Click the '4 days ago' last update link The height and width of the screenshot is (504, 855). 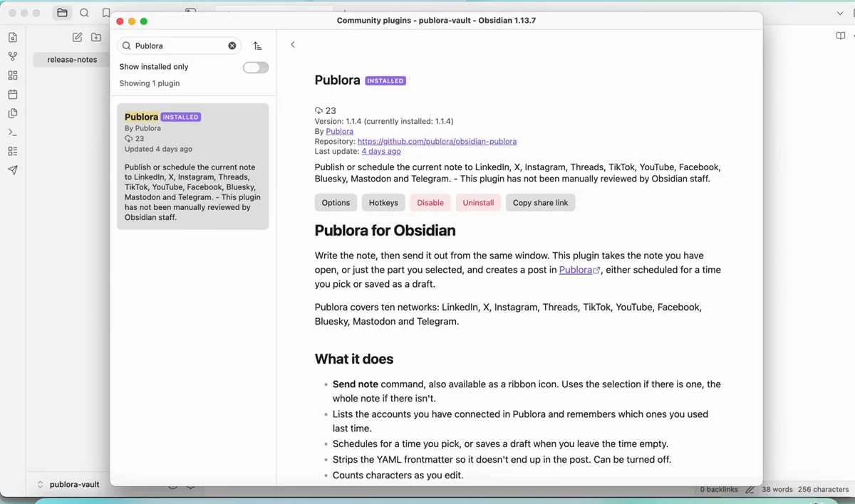(x=381, y=151)
